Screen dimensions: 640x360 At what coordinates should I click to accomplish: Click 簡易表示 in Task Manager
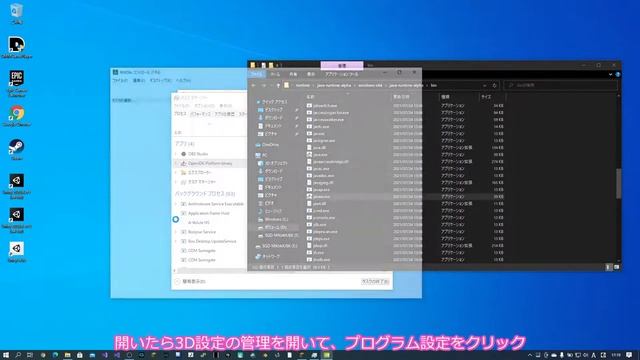[190, 282]
